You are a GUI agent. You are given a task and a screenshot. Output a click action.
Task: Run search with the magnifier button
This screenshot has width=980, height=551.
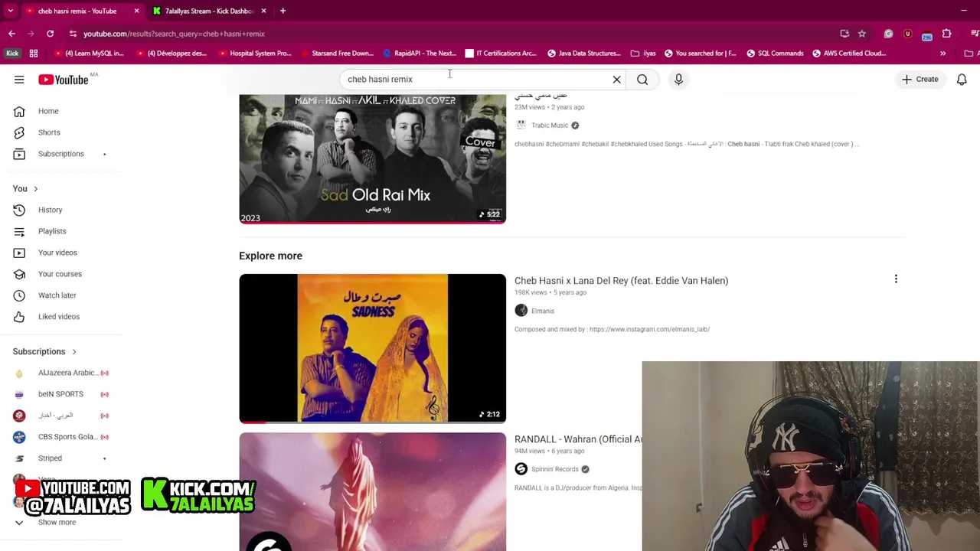click(642, 80)
